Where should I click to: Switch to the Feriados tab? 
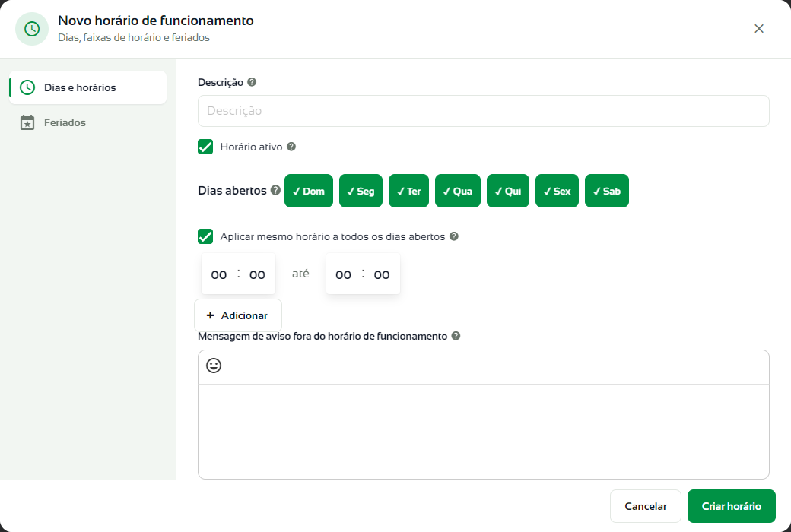click(87, 122)
